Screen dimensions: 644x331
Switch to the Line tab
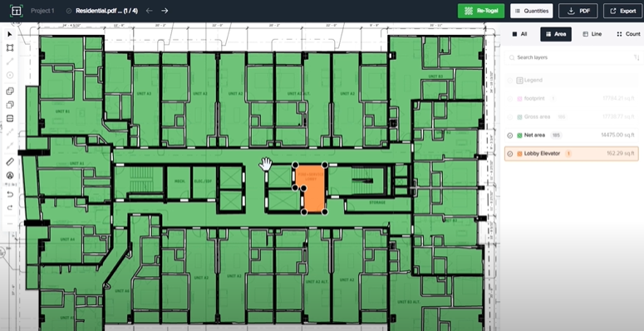click(592, 34)
